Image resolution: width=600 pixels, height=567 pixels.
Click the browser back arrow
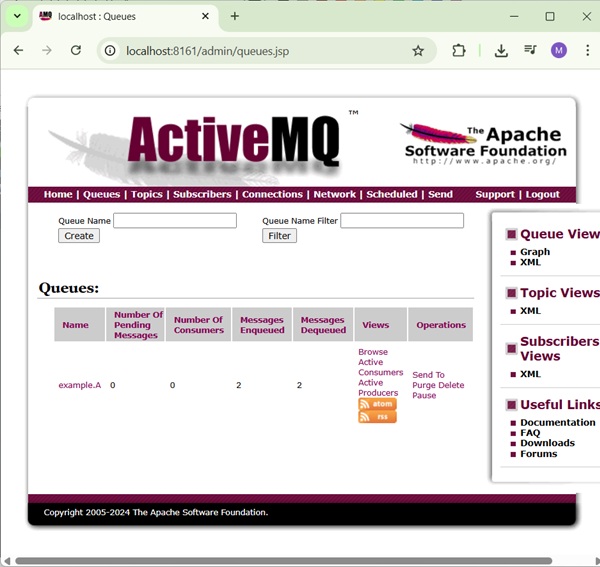pos(18,51)
